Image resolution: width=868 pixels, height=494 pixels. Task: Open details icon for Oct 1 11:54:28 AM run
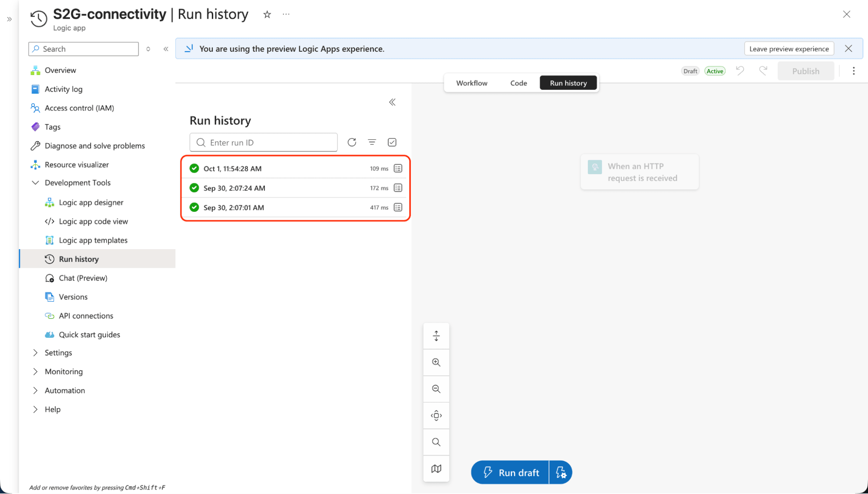398,168
